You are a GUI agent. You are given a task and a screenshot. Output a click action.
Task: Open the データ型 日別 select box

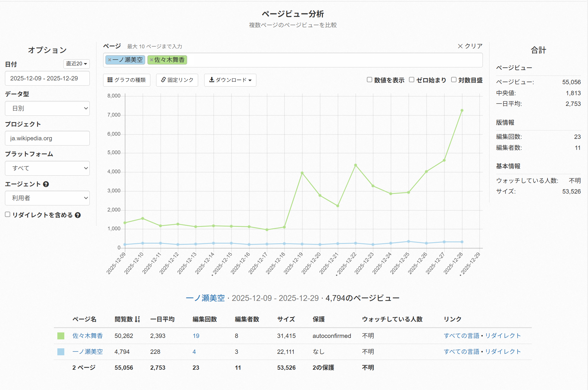47,108
